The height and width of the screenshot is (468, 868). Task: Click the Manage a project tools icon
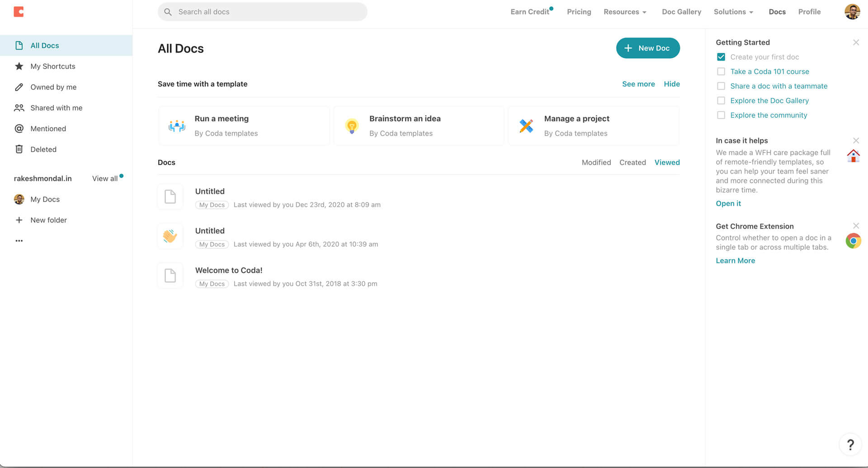526,126
